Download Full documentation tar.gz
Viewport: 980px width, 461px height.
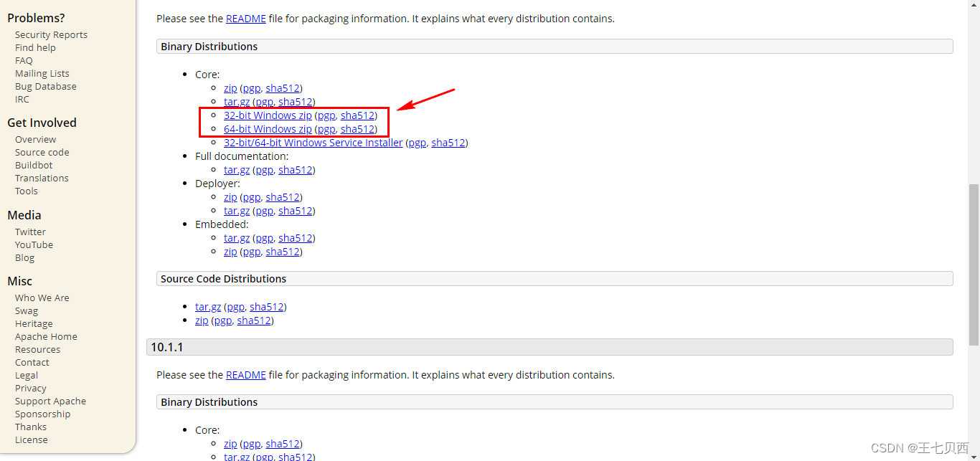pos(237,170)
